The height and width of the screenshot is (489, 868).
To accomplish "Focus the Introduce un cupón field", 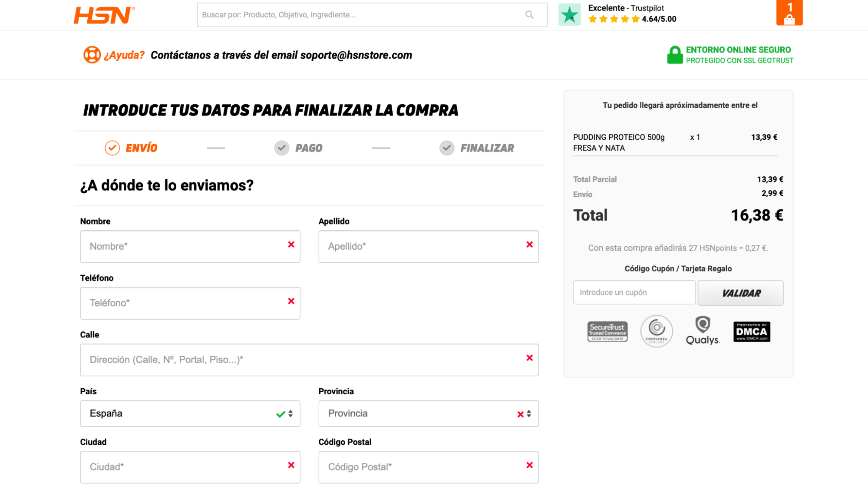I will (x=634, y=292).
